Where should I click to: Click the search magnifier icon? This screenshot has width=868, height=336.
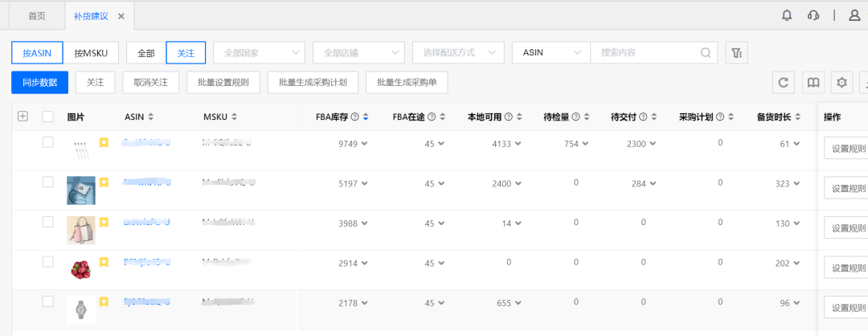pyautogui.click(x=706, y=52)
